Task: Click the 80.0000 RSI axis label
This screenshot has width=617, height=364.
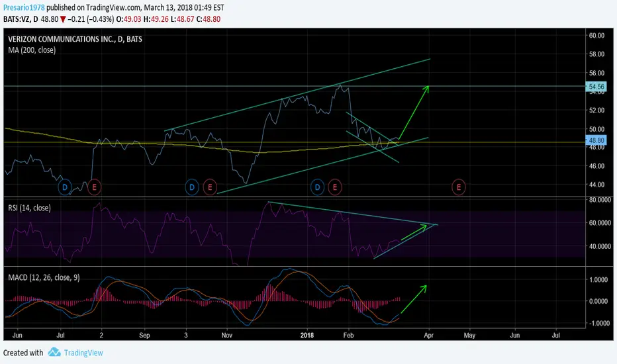Action: pyautogui.click(x=600, y=200)
